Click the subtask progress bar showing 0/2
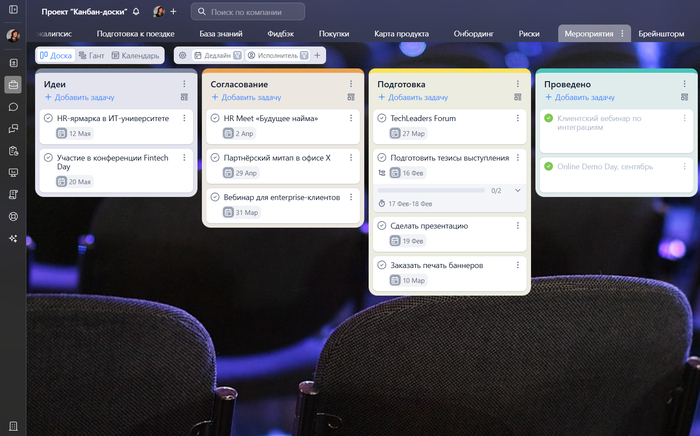 click(x=431, y=190)
